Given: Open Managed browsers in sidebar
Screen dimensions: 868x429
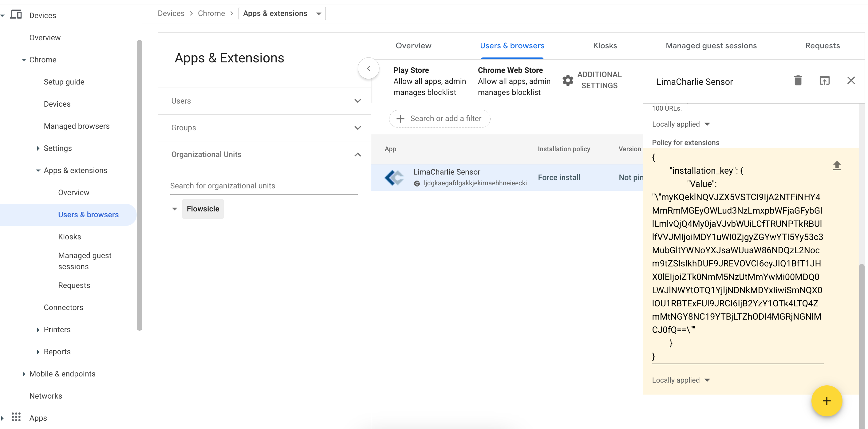Looking at the screenshot, I should pyautogui.click(x=77, y=126).
